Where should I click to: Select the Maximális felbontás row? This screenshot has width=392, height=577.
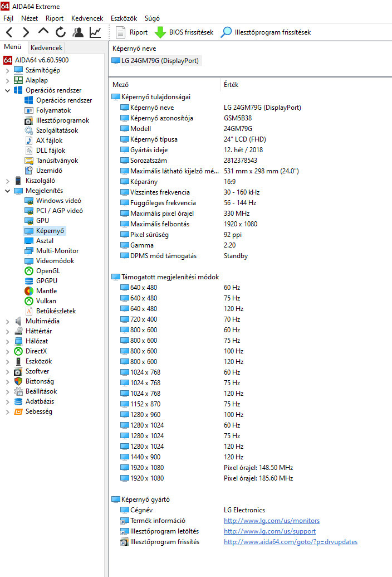coord(250,224)
